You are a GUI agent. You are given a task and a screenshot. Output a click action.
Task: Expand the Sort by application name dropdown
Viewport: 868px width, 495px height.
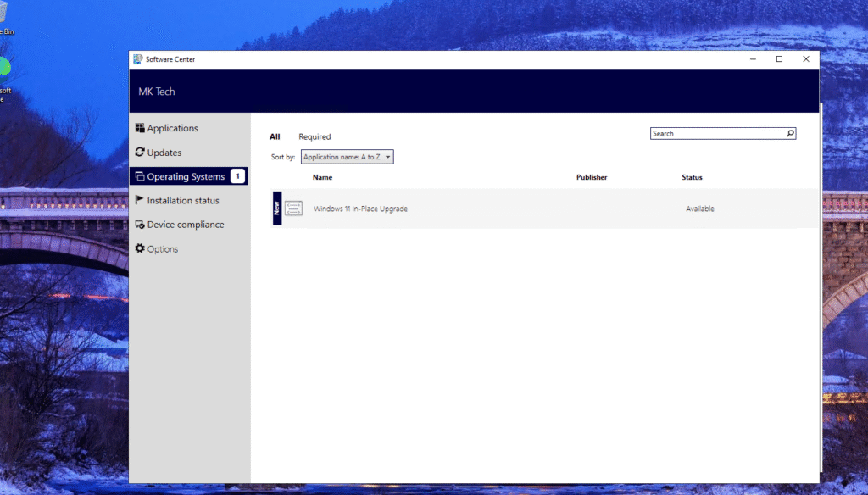[x=348, y=157]
